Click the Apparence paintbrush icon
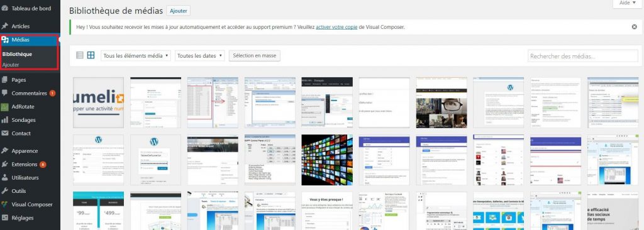 coord(5,151)
